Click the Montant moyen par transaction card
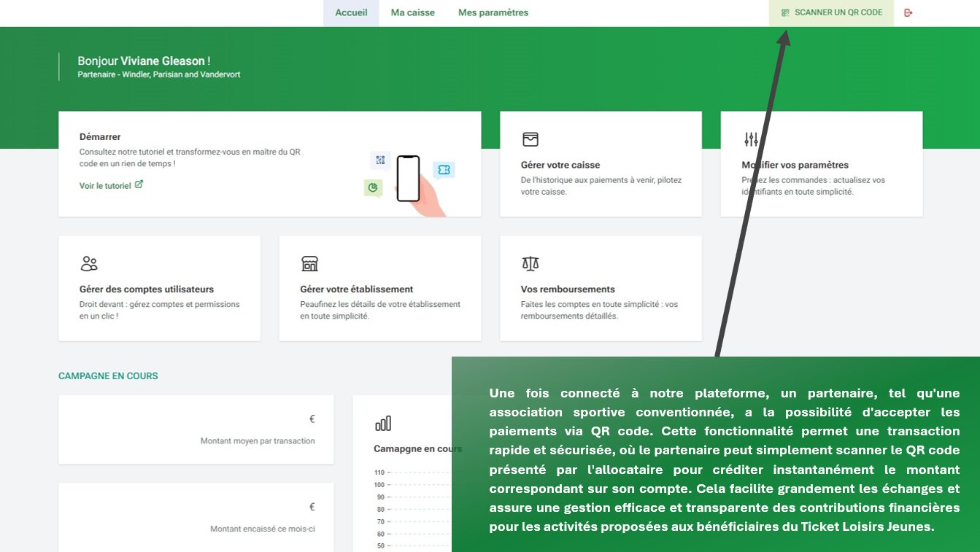This screenshot has width=980, height=552. click(x=196, y=430)
